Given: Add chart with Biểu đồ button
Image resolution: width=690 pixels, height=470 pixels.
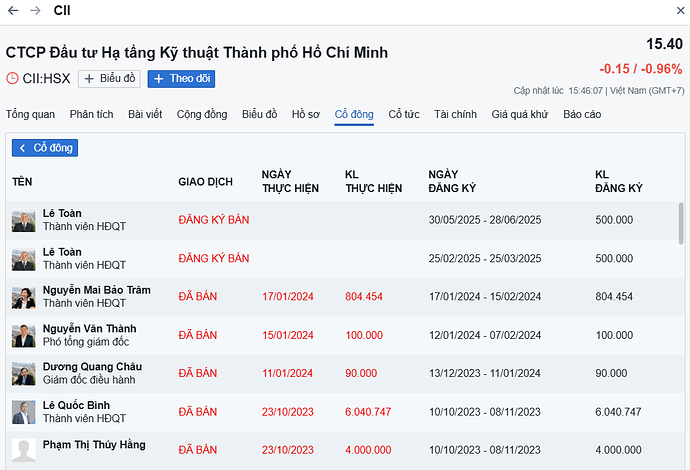Looking at the screenshot, I should tap(109, 79).
